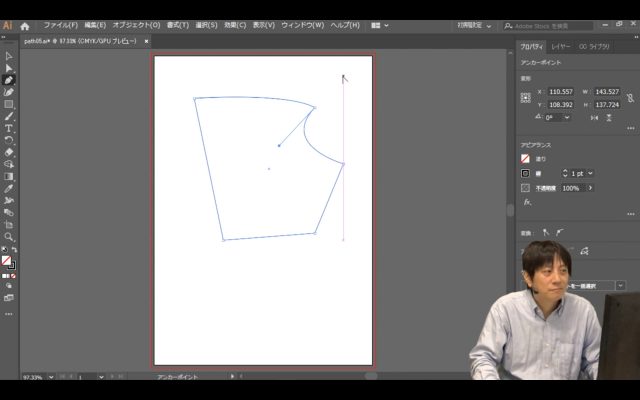Viewport: 640px width, 400px height.
Task: Click the fill color swatch in Appearance
Action: (x=525, y=158)
